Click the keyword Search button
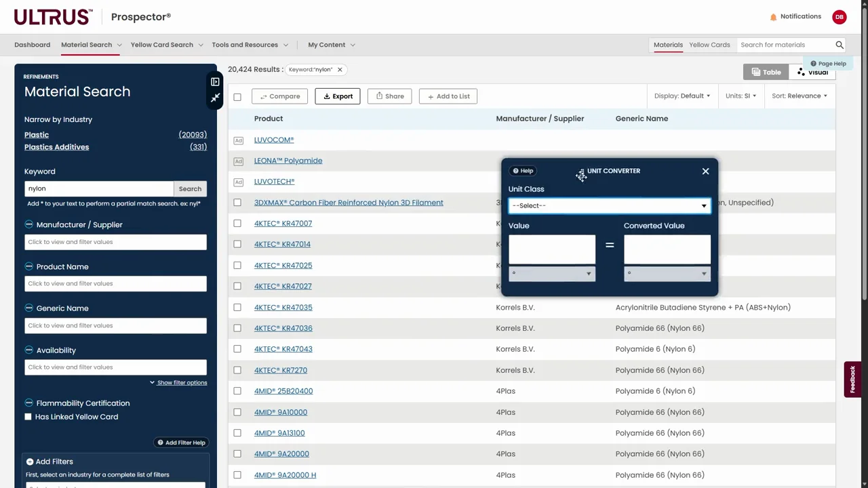This screenshot has width=868, height=488. tap(190, 188)
